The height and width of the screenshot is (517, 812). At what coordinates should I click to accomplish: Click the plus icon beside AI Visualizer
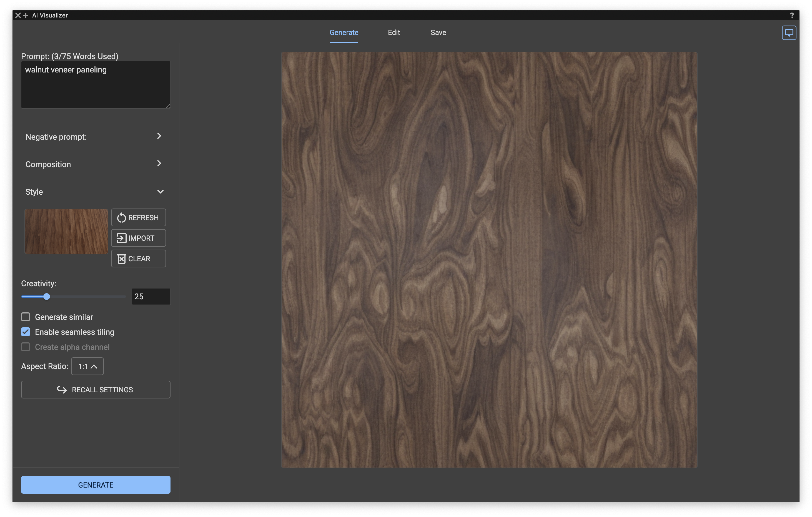click(26, 15)
